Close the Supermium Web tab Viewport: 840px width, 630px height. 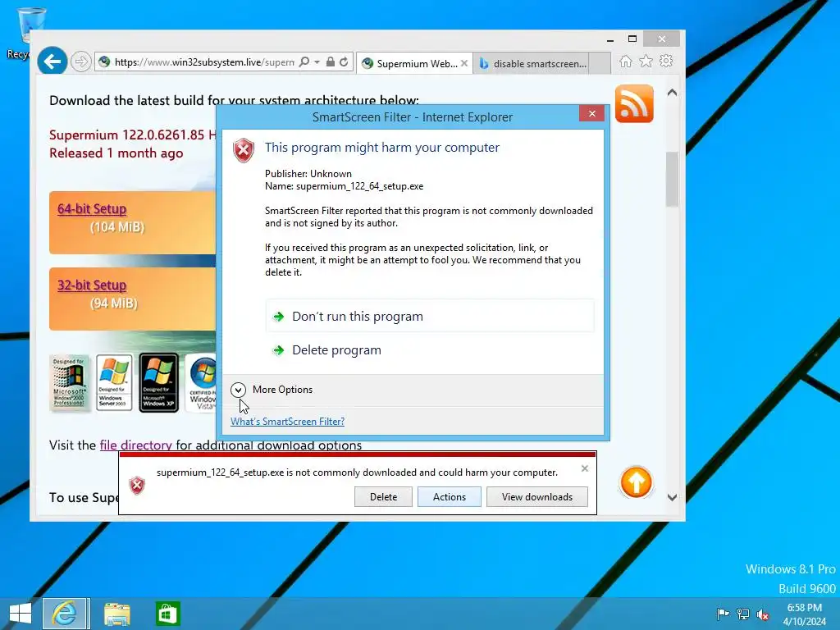coord(464,63)
